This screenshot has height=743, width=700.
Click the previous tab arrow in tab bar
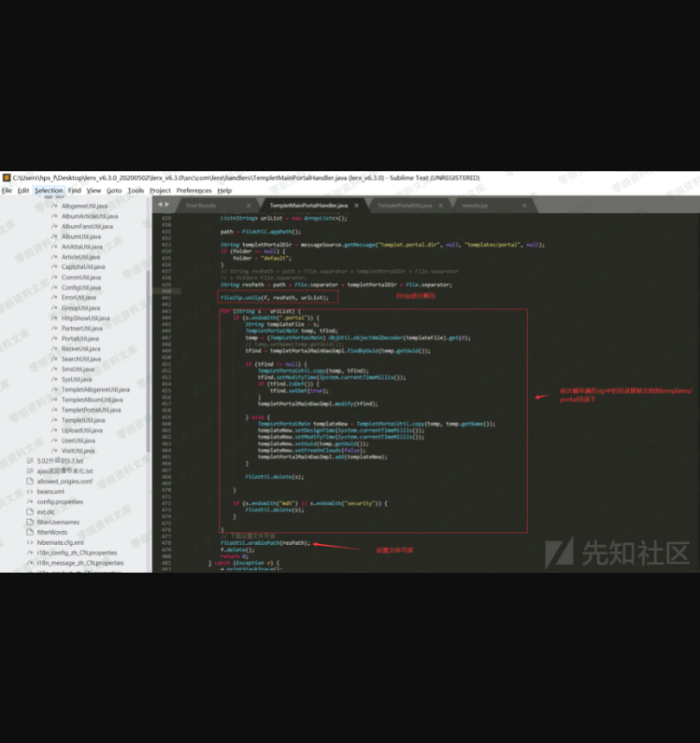point(159,205)
